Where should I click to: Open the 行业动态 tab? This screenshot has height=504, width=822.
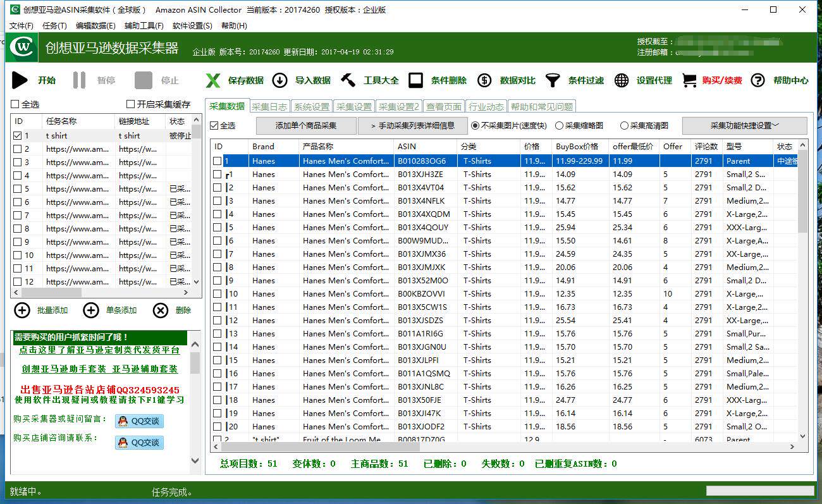pos(486,106)
